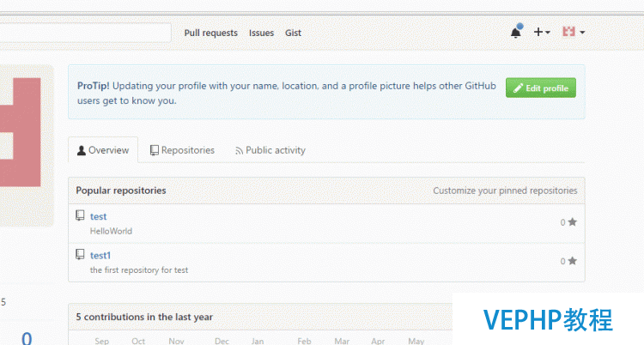
Task: Open the user avatar menu dropdown
Action: 574,32
